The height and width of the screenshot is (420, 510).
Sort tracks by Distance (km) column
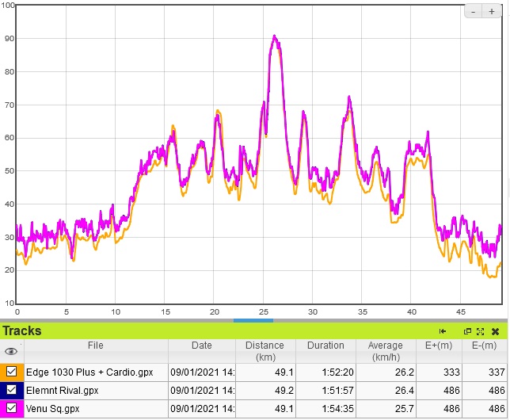(265, 351)
